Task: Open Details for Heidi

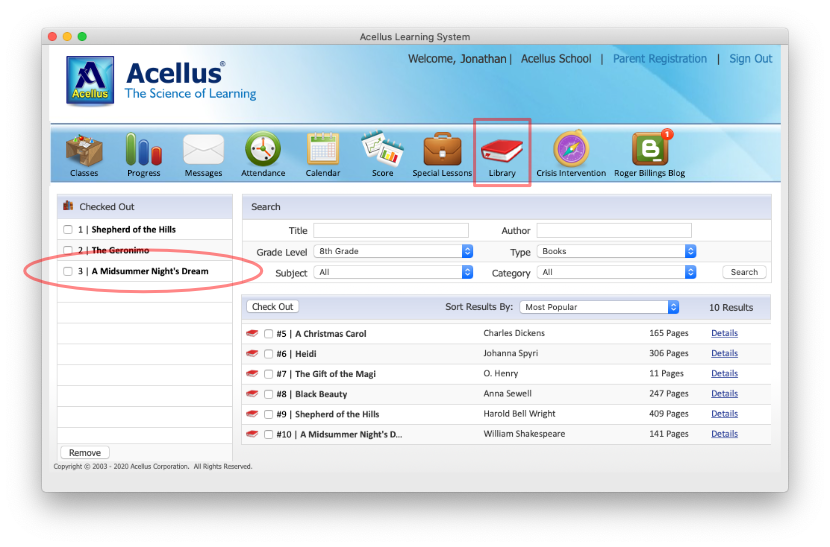Action: click(724, 353)
